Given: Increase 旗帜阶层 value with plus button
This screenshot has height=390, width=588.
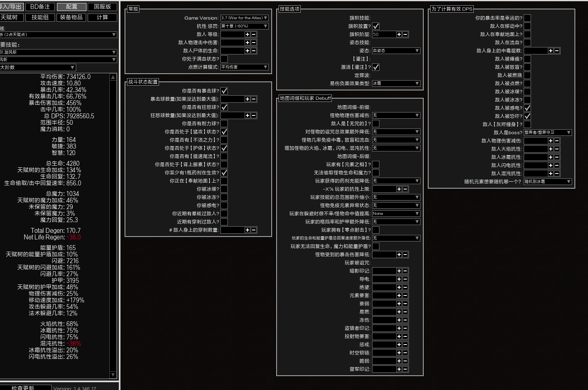Looking at the screenshot, I should point(399,34).
